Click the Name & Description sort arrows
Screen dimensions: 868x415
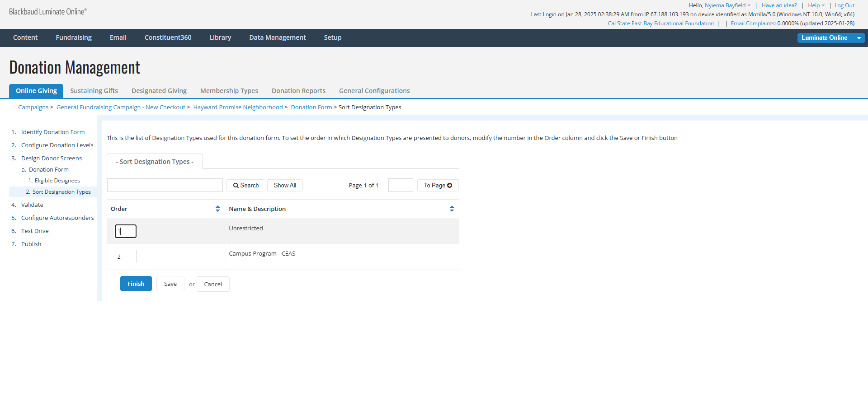(452, 209)
